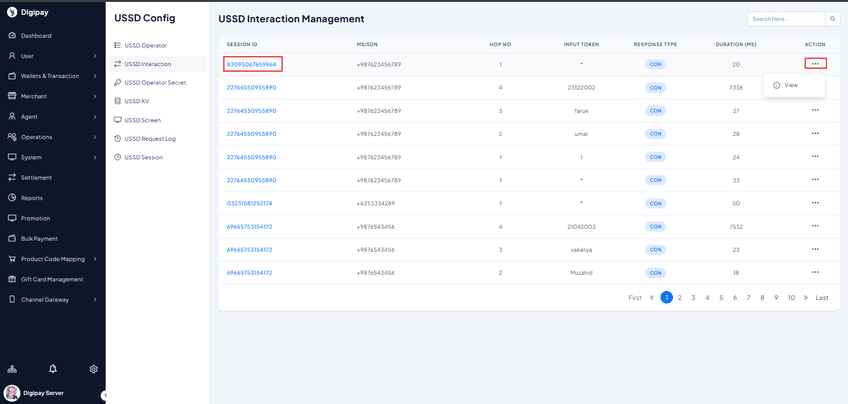Expand the User sidebar menu

click(x=52, y=56)
